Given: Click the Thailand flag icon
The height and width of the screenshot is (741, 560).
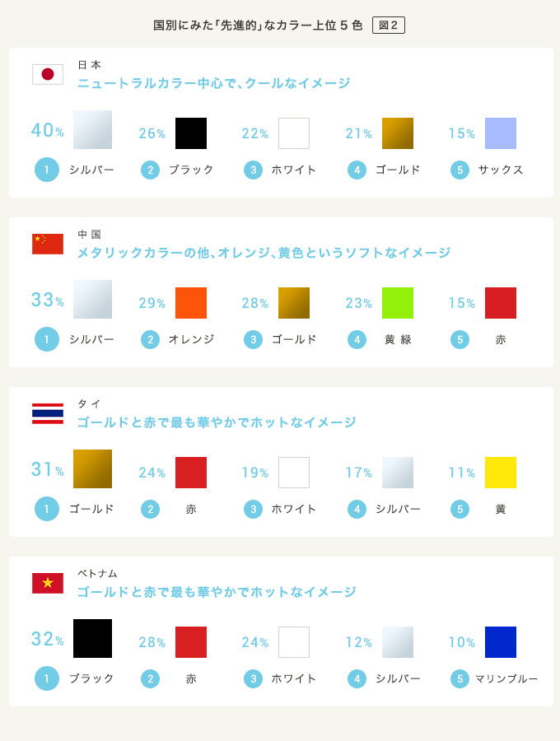Looking at the screenshot, I should tap(48, 413).
